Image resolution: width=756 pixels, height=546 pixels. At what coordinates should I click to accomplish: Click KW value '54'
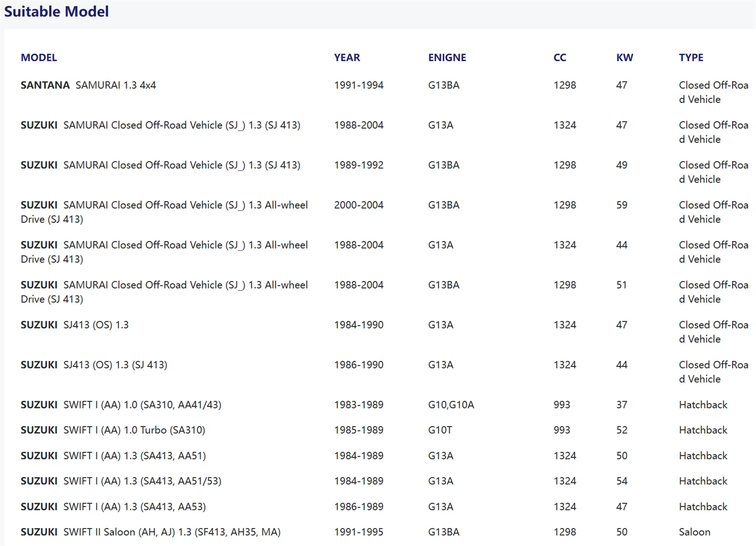[622, 481]
